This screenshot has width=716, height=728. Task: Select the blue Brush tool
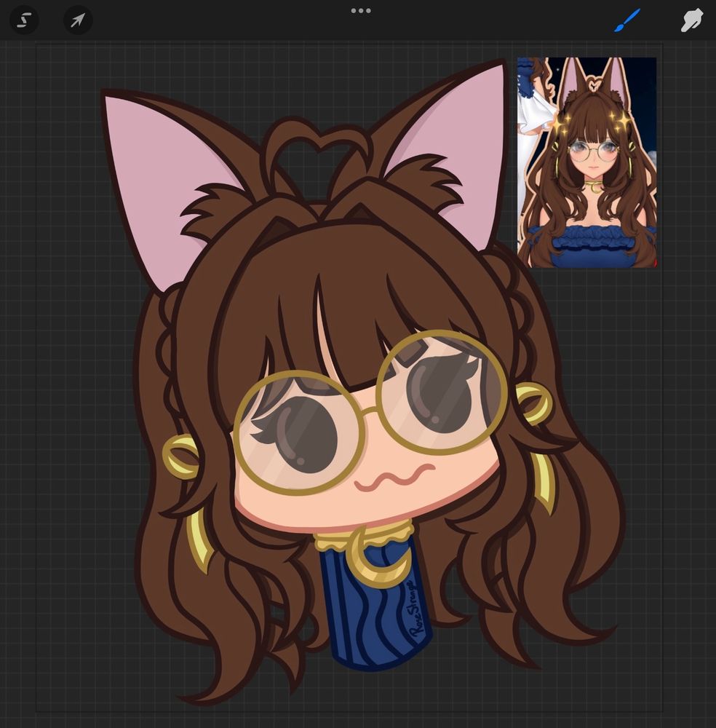pos(626,20)
